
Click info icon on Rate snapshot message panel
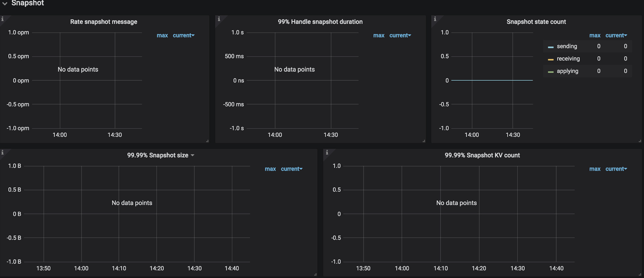(x=2, y=19)
